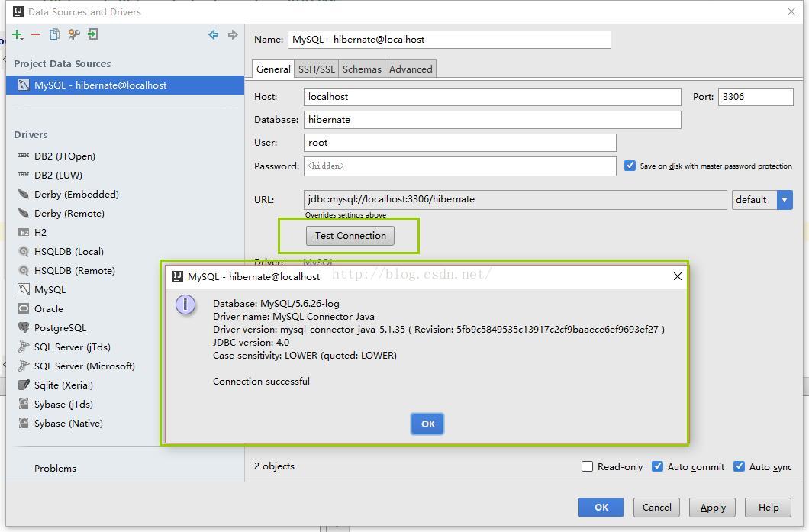Confirm connection dialog with OK
809x532 pixels.
click(x=427, y=424)
